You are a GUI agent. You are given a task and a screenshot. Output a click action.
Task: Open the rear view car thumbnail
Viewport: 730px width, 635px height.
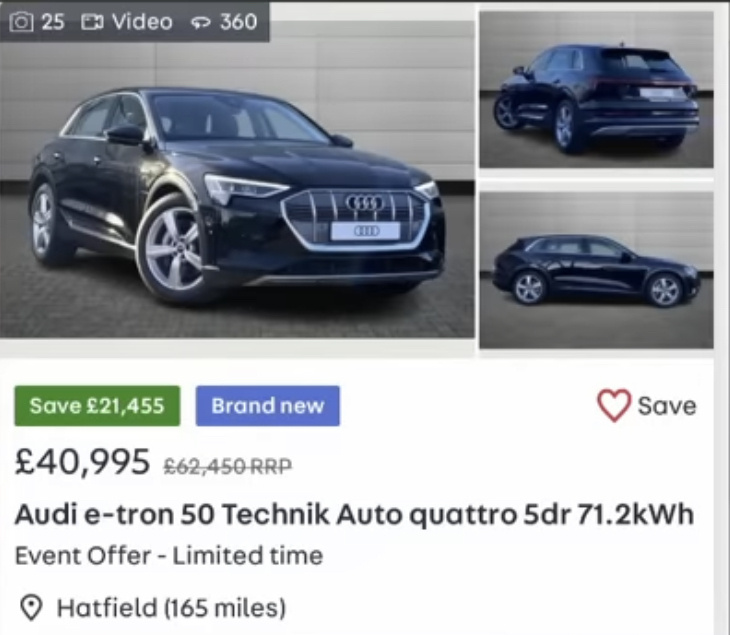596,89
